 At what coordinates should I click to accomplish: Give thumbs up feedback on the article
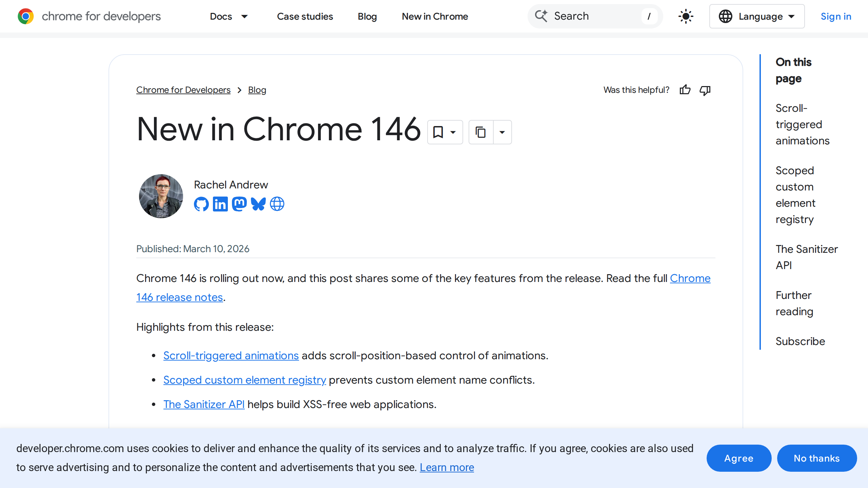686,90
